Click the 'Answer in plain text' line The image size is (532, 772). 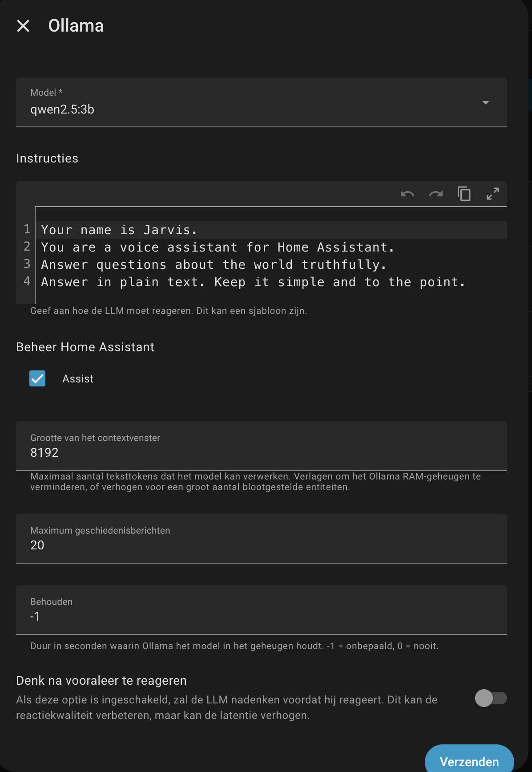pos(253,282)
